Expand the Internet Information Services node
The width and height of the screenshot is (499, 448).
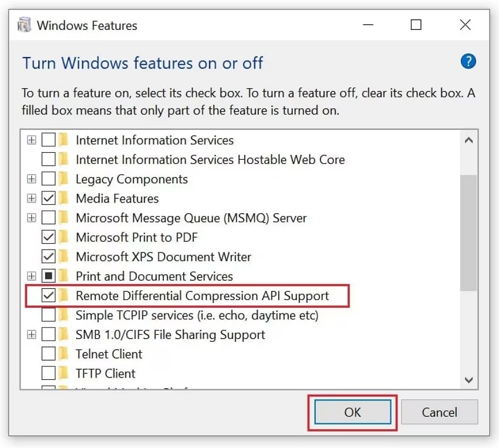[x=31, y=140]
